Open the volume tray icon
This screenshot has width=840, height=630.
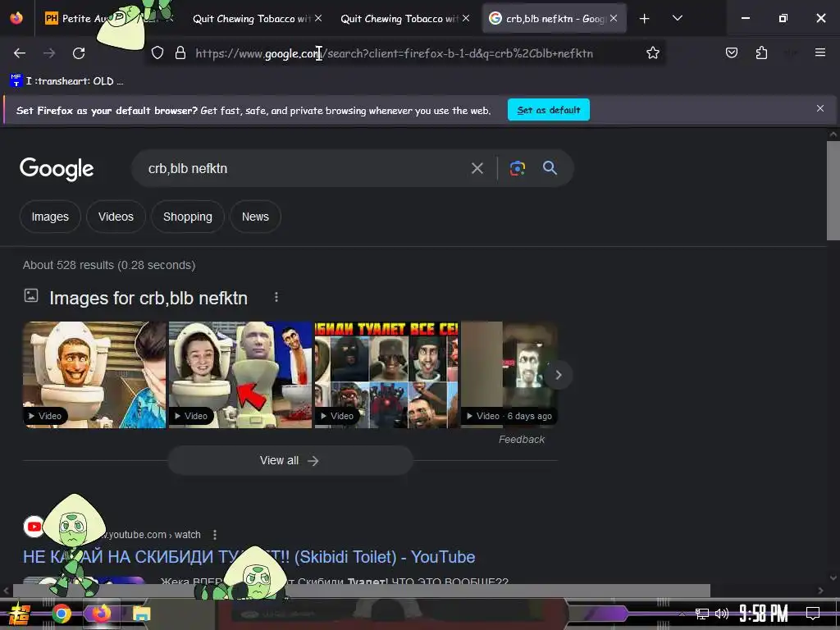[x=722, y=614]
